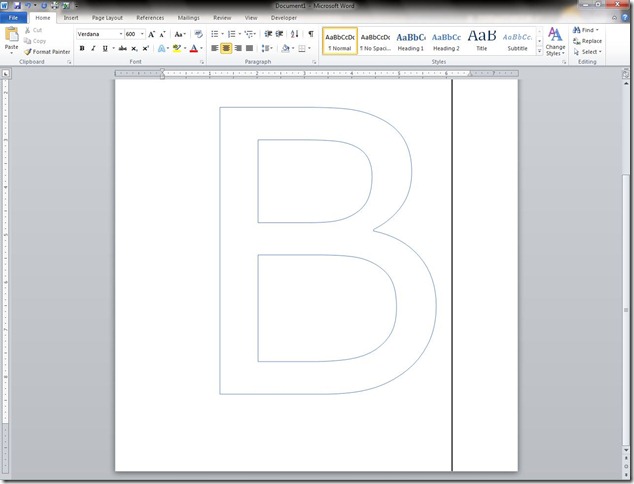Select the Format Painter tool
The height and width of the screenshot is (484, 634).
pyautogui.click(x=47, y=51)
